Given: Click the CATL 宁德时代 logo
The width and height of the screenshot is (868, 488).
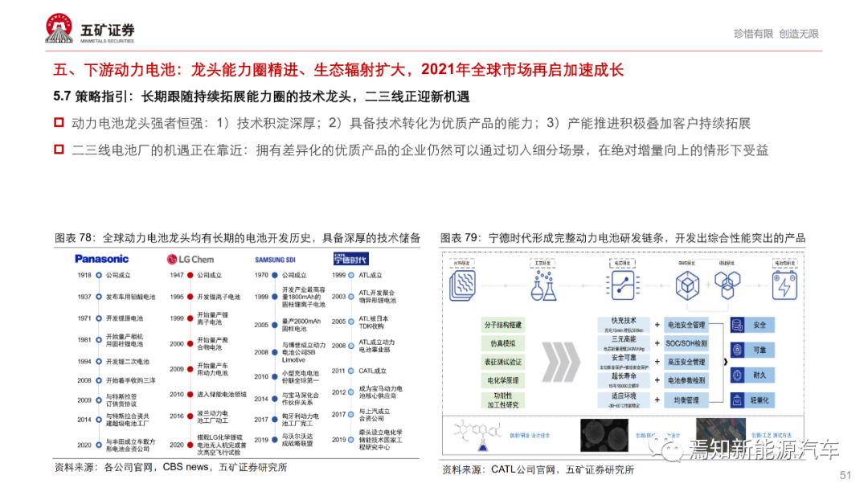Looking at the screenshot, I should point(351,259).
